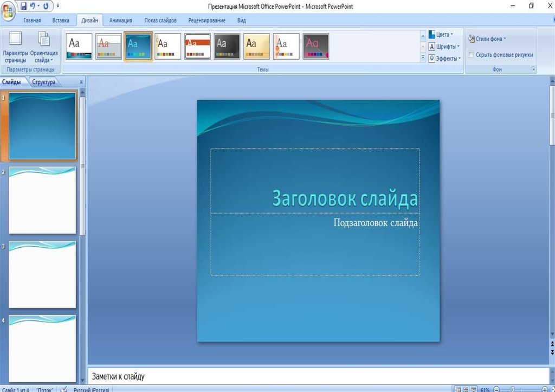The height and width of the screenshot is (392, 555).
Task: Click the Слайд 1 из 4 status text
Action: coord(16,390)
